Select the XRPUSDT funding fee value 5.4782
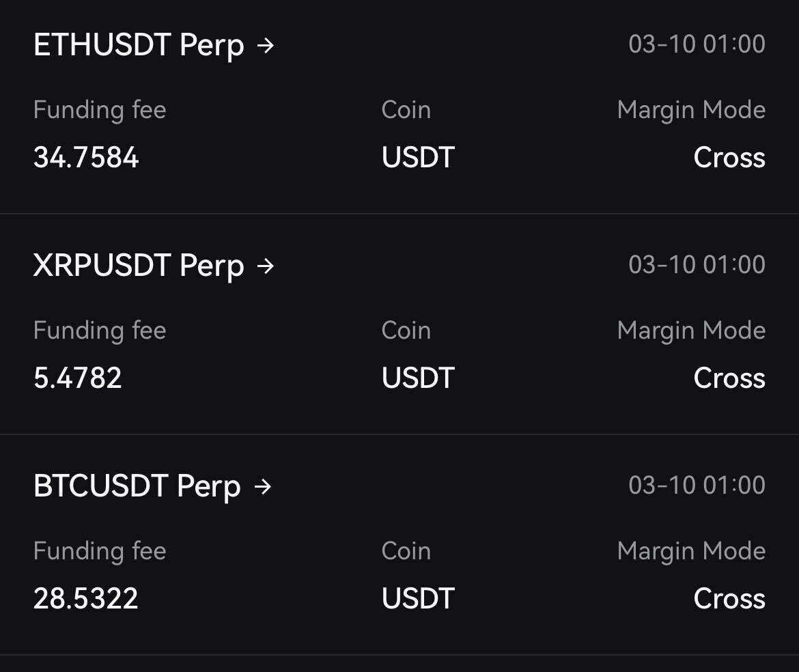 78,378
